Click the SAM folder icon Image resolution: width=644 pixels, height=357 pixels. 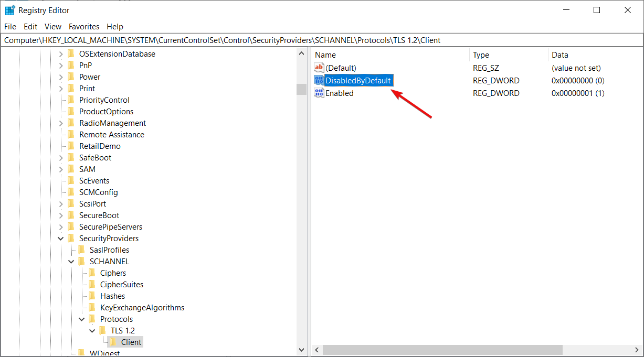point(71,169)
